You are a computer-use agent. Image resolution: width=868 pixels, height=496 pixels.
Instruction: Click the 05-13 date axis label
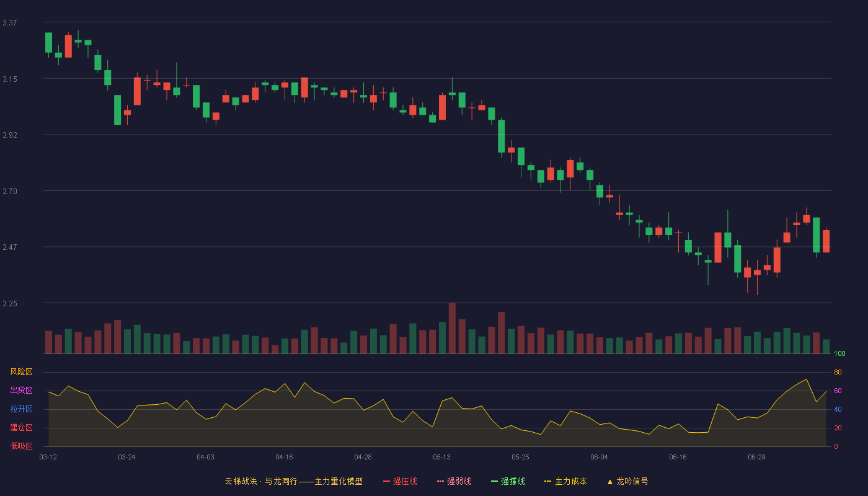click(441, 457)
